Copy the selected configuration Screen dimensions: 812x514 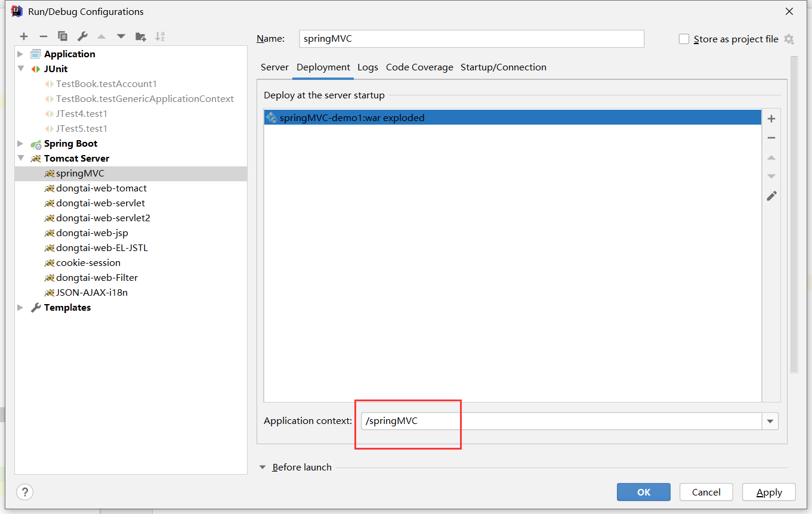click(x=63, y=36)
